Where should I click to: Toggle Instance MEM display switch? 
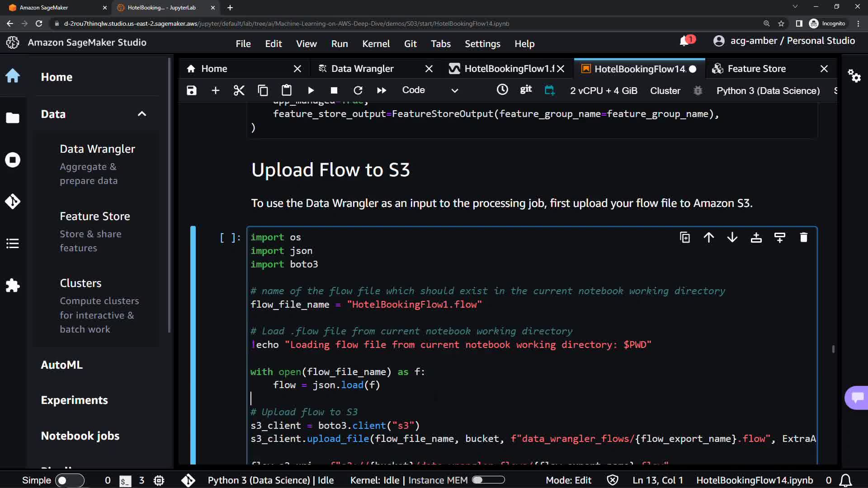click(x=488, y=480)
